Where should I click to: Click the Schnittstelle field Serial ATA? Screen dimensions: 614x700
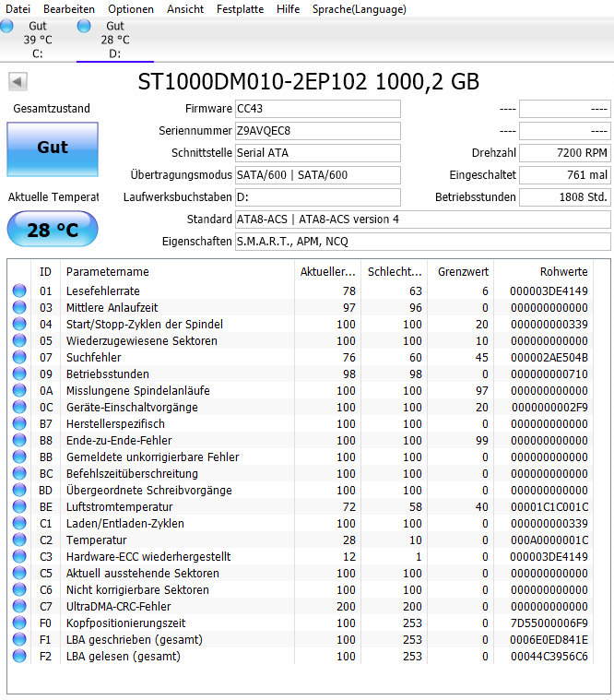pos(318,153)
